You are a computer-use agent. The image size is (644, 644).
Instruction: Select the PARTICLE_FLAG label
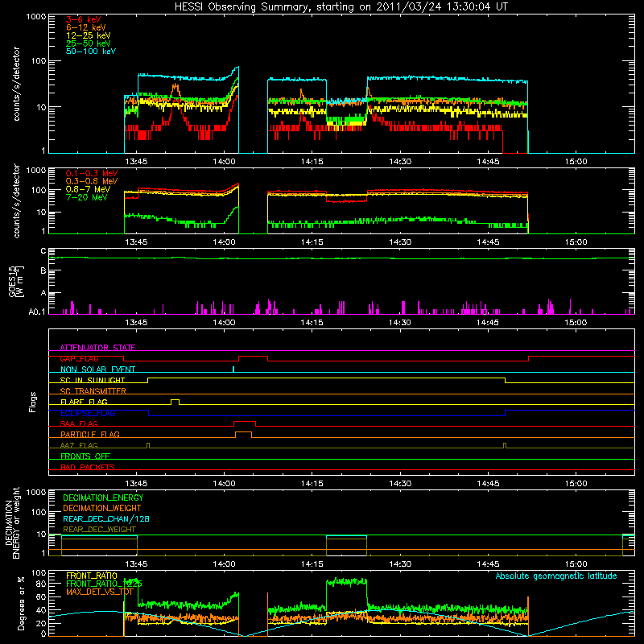(90, 434)
